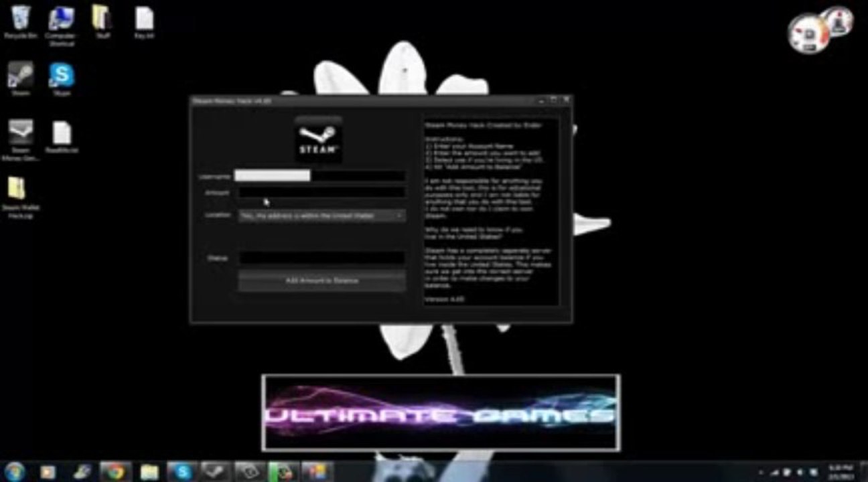Open the Recycle Bin desktop icon
This screenshot has height=482, width=868.
20,21
